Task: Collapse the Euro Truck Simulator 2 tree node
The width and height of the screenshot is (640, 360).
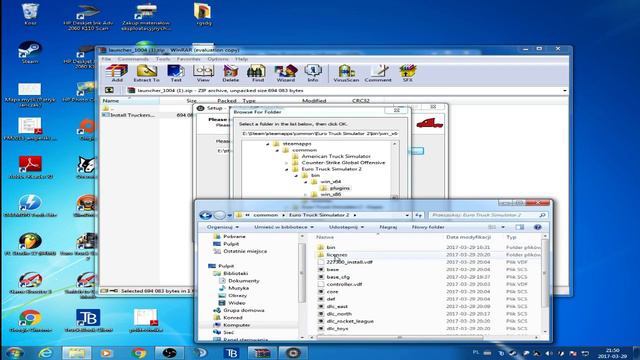Action: coord(287,169)
